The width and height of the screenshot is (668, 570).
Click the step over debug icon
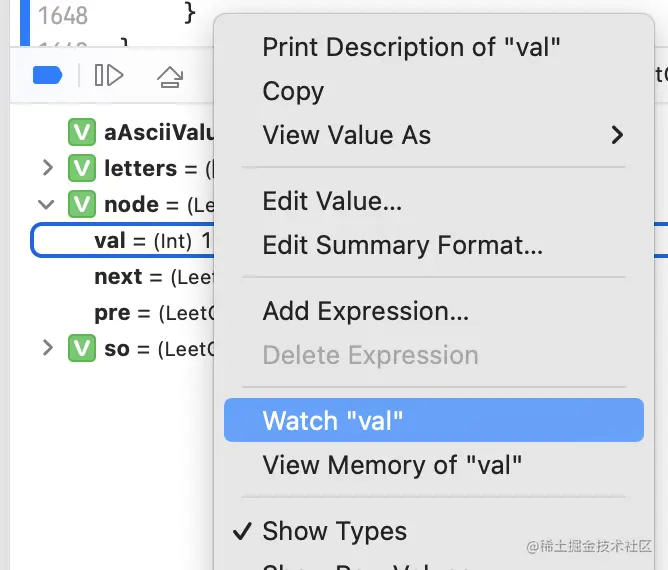170,76
